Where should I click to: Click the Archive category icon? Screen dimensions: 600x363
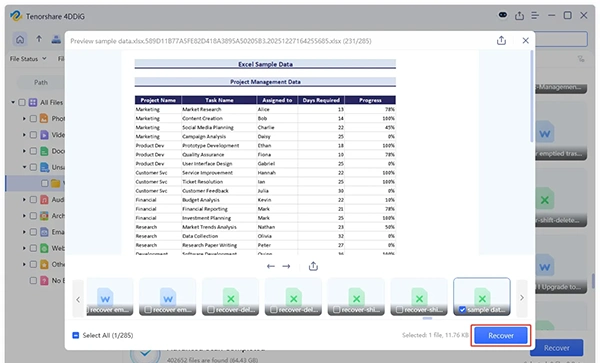click(44, 216)
